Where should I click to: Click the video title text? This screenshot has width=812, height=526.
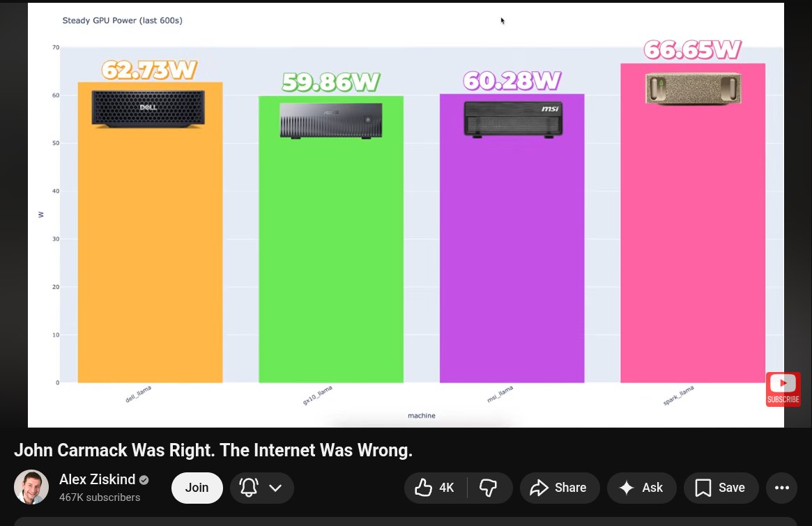[213, 451]
